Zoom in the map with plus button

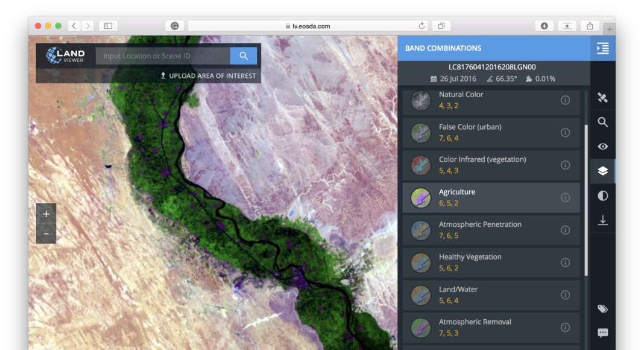click(46, 214)
